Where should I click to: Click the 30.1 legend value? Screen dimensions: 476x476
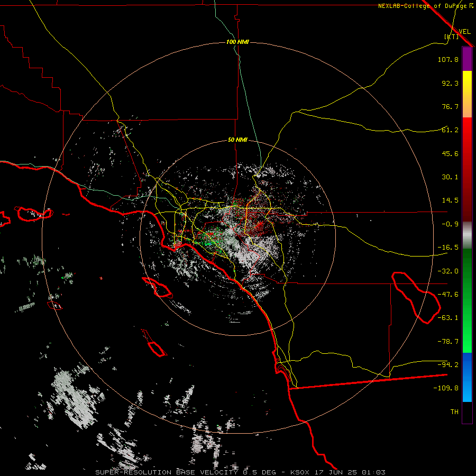coord(450,177)
